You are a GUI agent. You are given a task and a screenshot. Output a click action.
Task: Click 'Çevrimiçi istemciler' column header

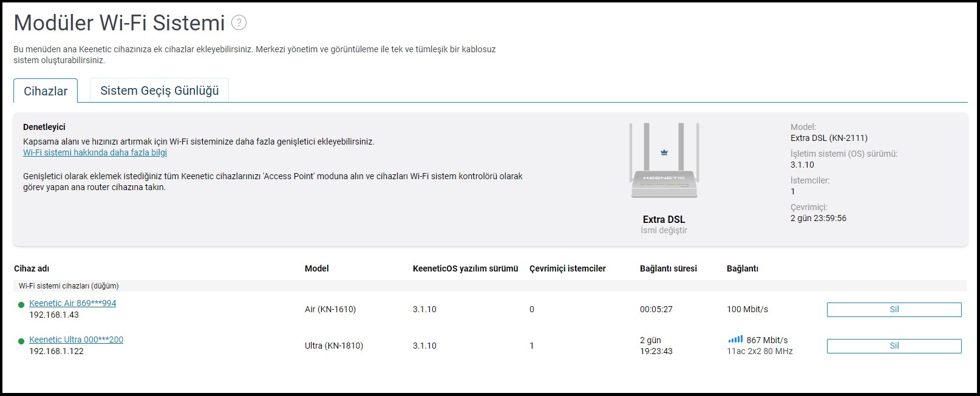[x=567, y=268]
